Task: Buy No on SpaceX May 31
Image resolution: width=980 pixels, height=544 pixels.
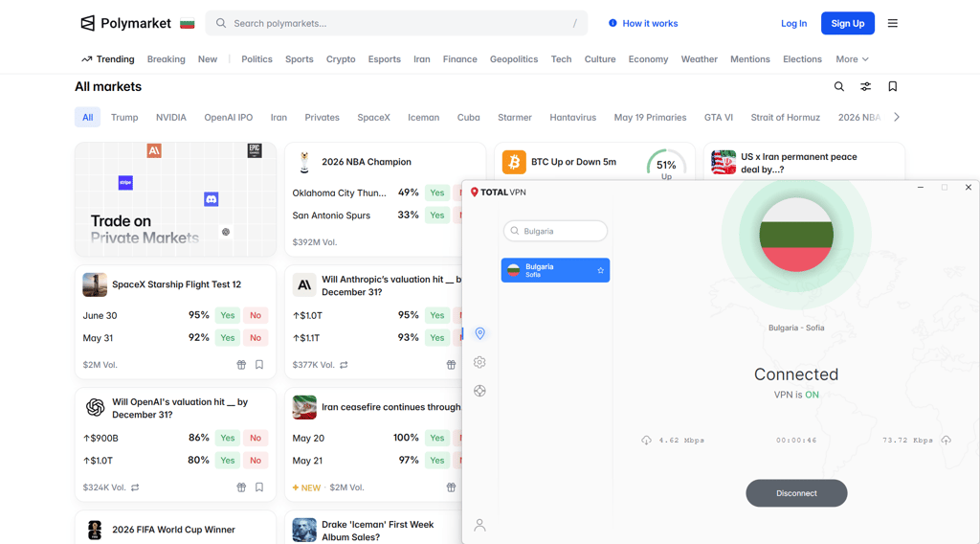Action: click(256, 338)
